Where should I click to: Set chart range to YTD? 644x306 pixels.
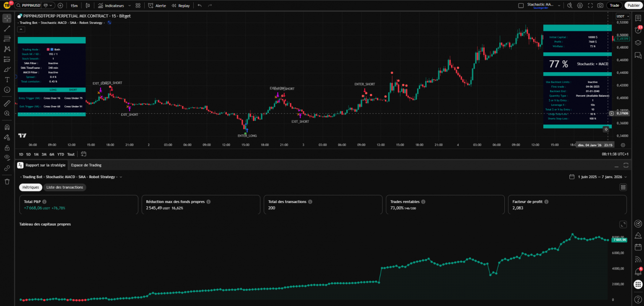coord(61,154)
